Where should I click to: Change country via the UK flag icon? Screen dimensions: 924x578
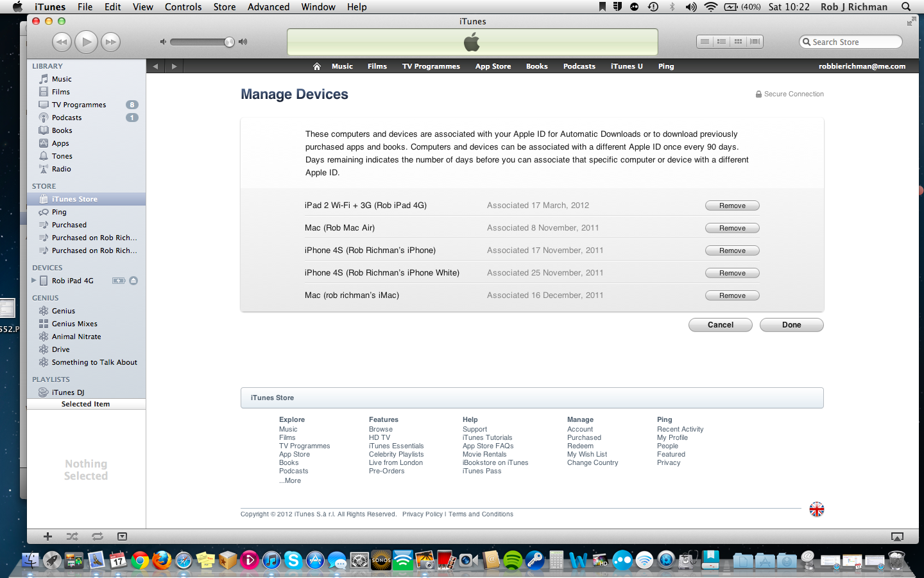point(817,509)
